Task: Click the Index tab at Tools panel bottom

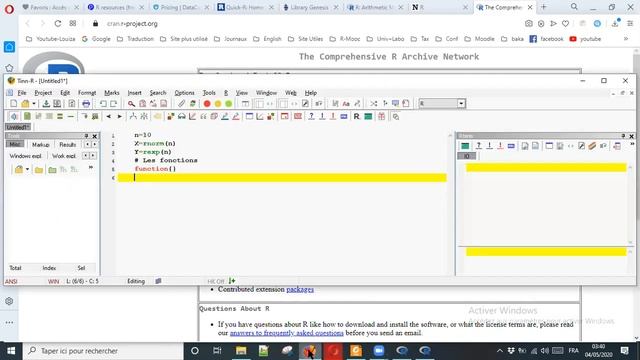Action: (49, 268)
